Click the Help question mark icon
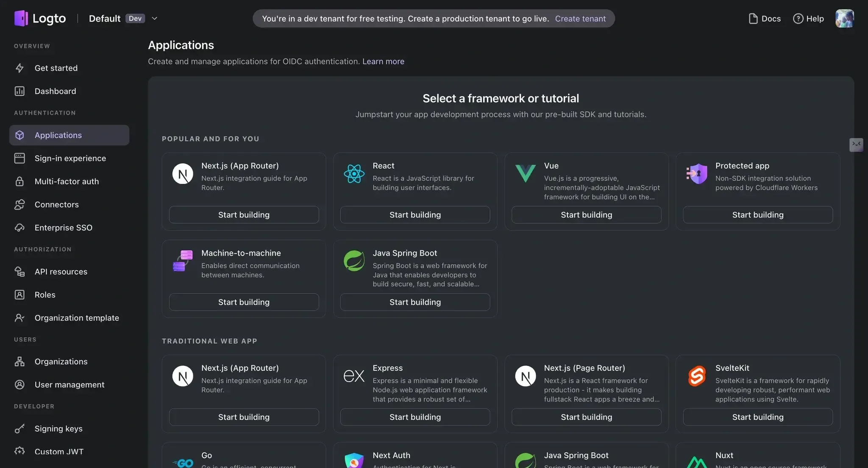 click(798, 18)
